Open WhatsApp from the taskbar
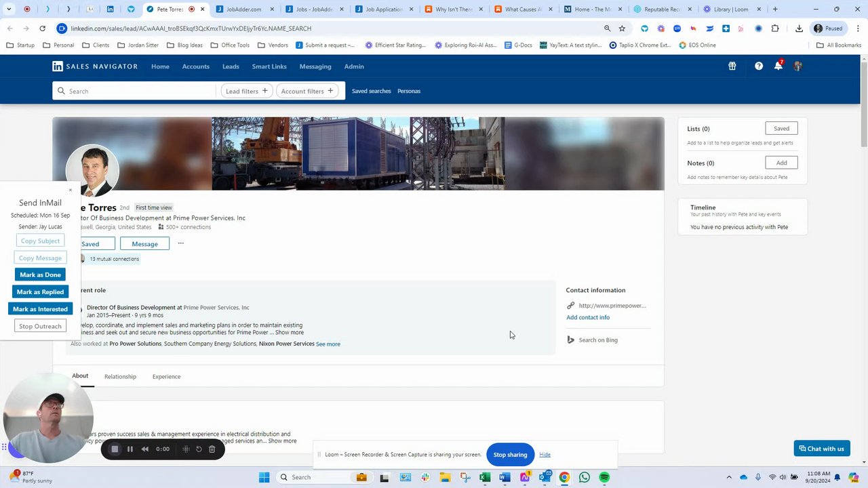The image size is (868, 488). (585, 477)
